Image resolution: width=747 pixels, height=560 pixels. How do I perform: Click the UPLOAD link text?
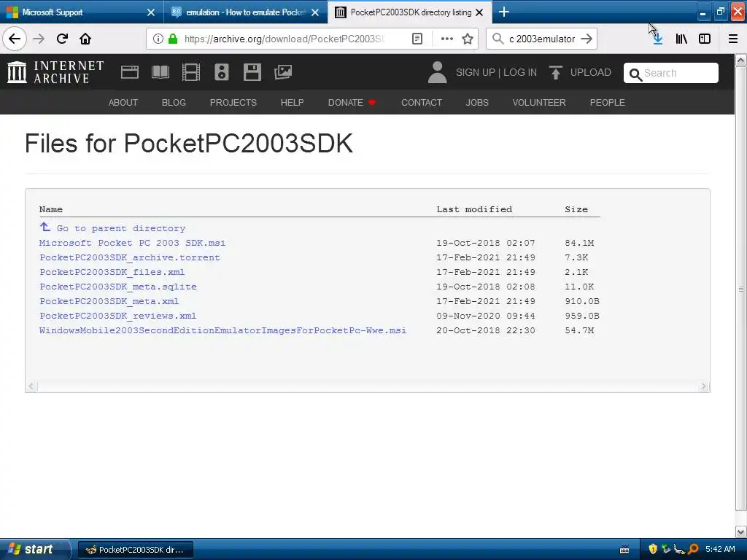point(591,72)
